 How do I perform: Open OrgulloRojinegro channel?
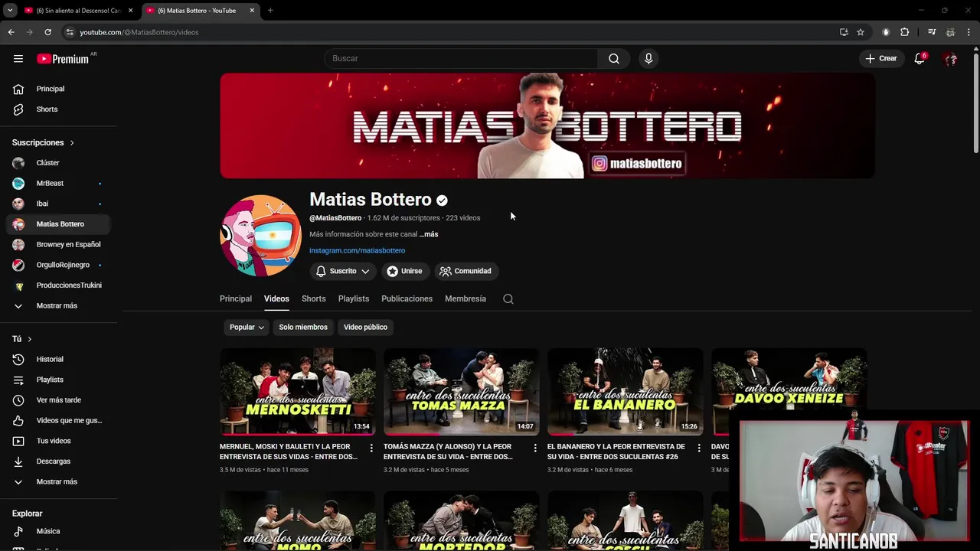pyautogui.click(x=58, y=265)
